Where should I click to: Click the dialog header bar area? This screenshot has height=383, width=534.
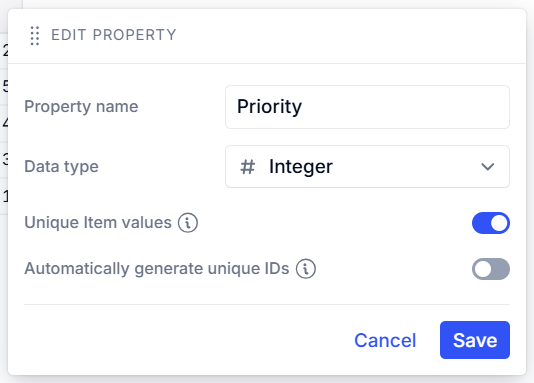click(x=267, y=36)
